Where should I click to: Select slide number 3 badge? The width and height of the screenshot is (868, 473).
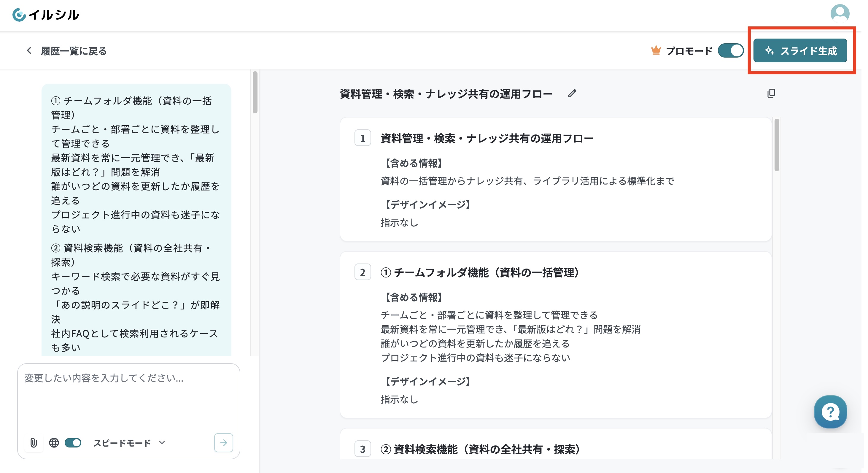363,449
